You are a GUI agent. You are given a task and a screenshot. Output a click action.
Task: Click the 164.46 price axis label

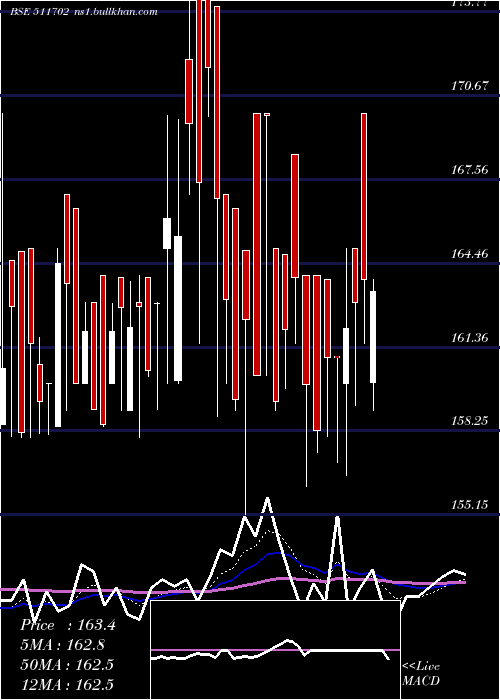(x=470, y=254)
